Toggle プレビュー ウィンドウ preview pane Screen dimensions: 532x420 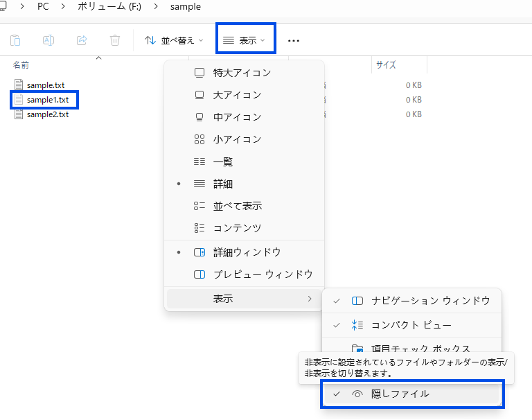(244, 274)
